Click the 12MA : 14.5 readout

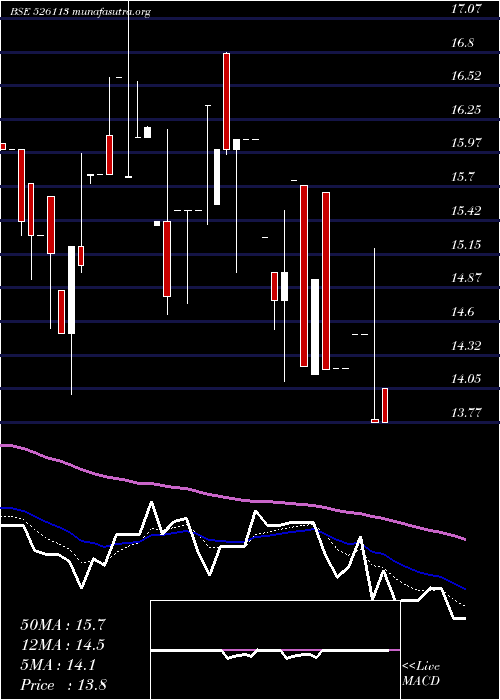(63, 645)
